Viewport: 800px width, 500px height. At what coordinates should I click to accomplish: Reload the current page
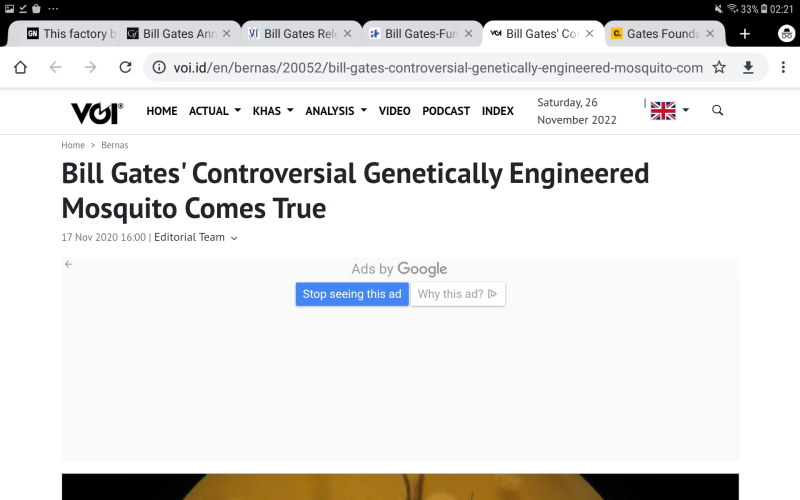(x=125, y=67)
